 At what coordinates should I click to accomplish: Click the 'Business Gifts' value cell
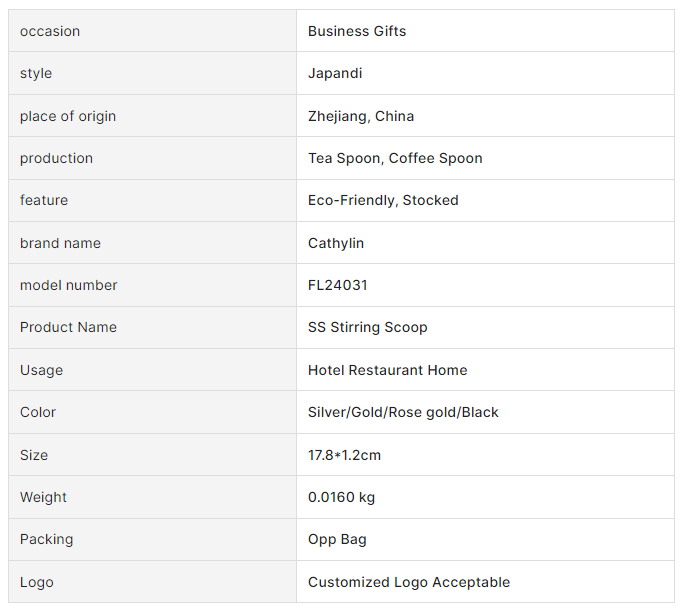[357, 31]
